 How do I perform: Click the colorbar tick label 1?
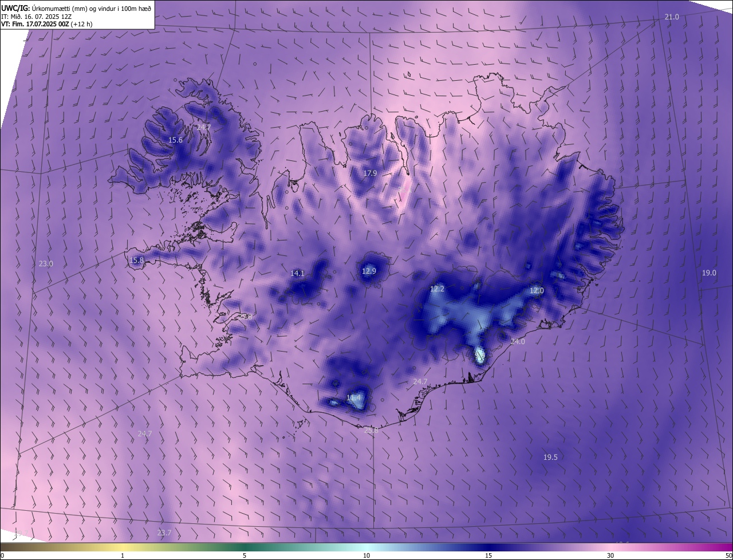click(x=123, y=555)
